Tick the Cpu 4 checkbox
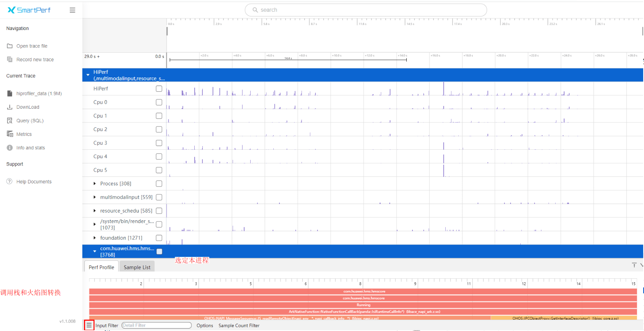This screenshot has height=331, width=644. pyautogui.click(x=159, y=156)
